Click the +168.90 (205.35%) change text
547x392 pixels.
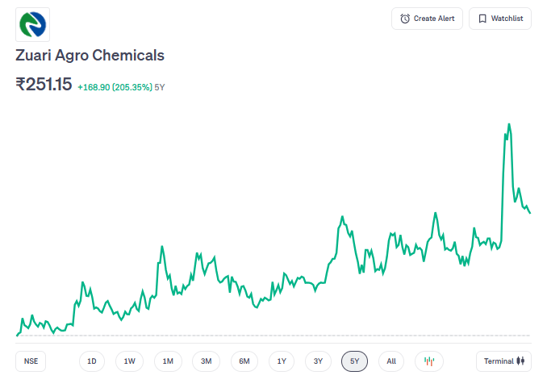115,86
